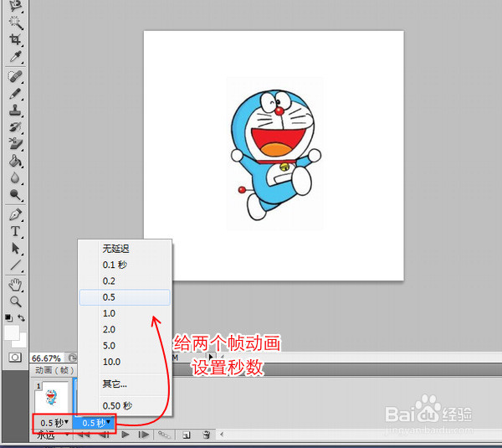Open 其它... custom delay option

[x=125, y=384]
